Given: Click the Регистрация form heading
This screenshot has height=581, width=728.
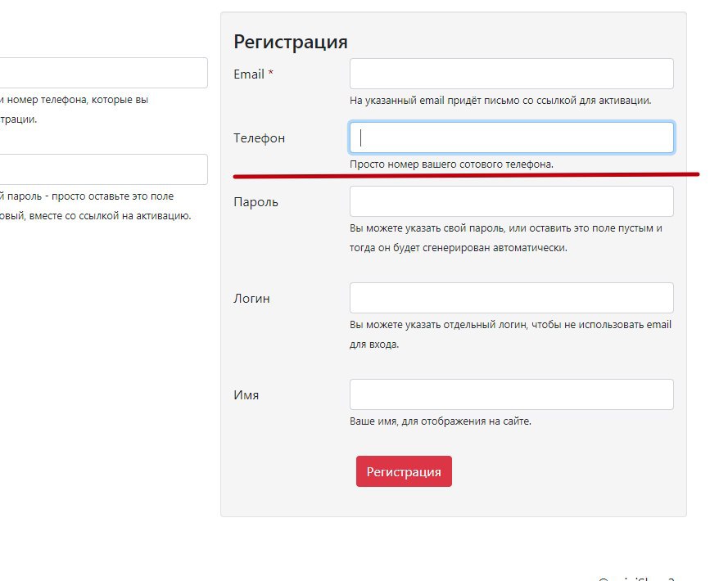Looking at the screenshot, I should point(291,42).
